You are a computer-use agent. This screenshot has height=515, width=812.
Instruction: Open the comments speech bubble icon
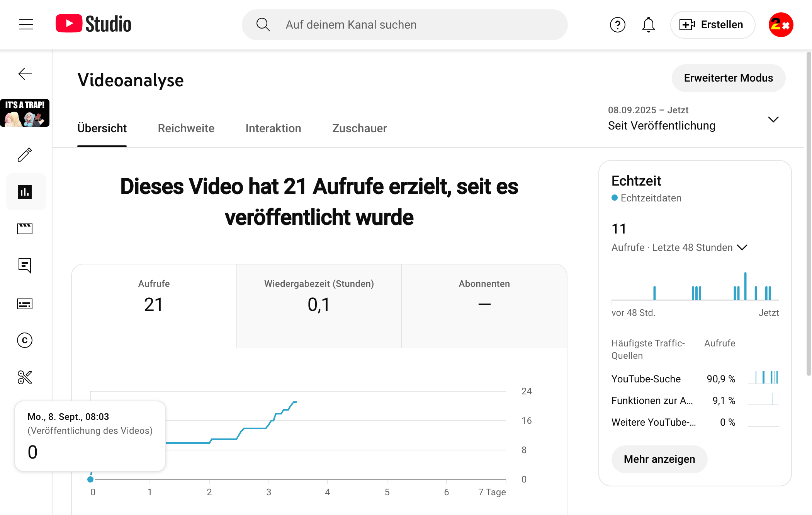[x=25, y=266]
